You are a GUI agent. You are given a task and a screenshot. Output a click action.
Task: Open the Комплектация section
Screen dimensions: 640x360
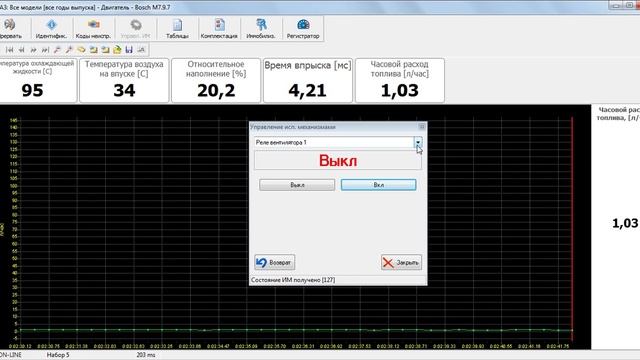point(219,29)
